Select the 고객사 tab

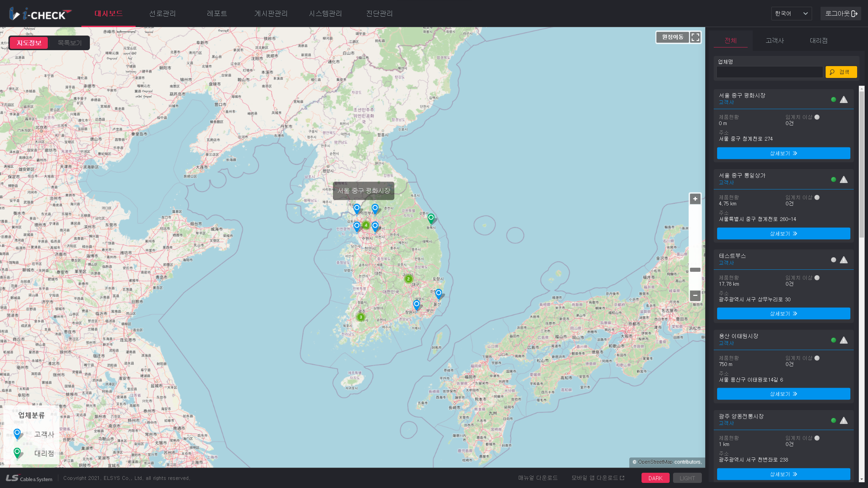tap(775, 41)
